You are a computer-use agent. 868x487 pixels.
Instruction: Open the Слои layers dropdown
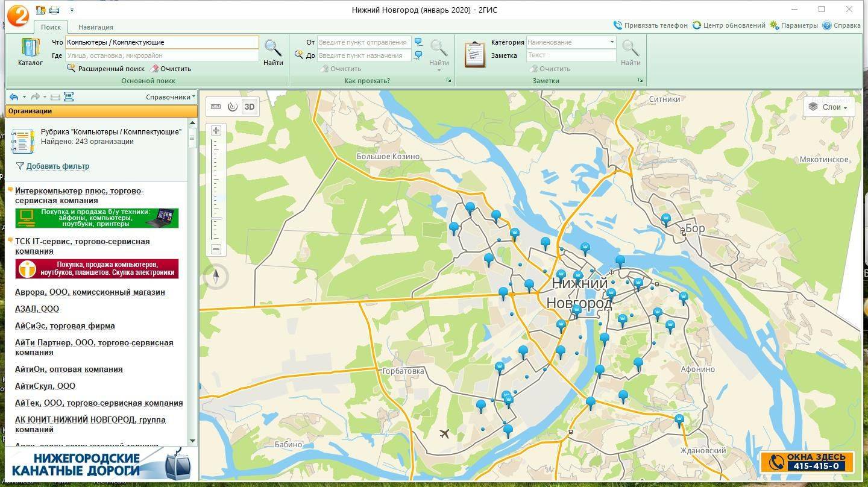[x=830, y=107]
